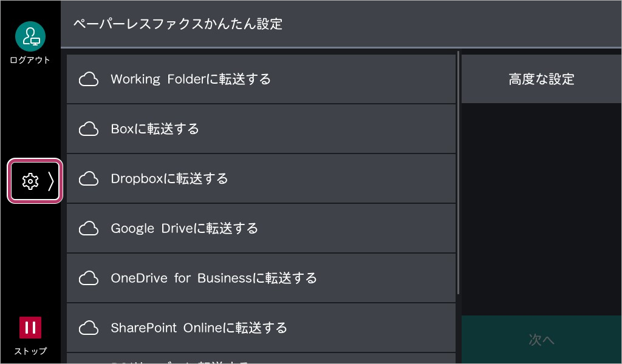
Task: Click the 次へ next button
Action: 541,340
